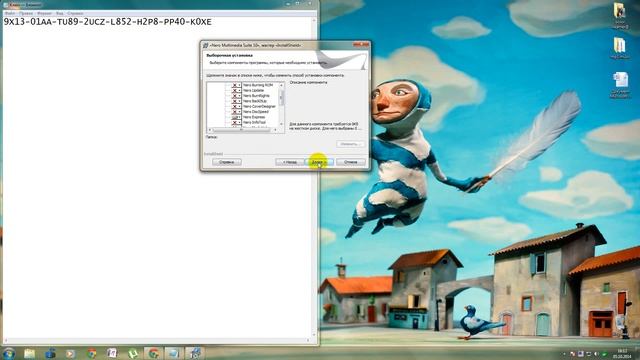640x360 pixels.
Task: Click the Notepad vertical scrollbar
Action: [x=314, y=177]
